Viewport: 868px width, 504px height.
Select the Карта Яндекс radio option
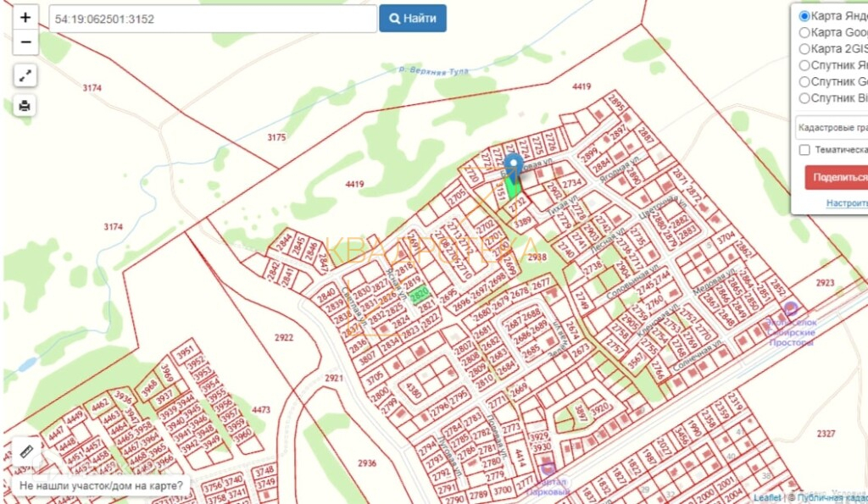[804, 16]
